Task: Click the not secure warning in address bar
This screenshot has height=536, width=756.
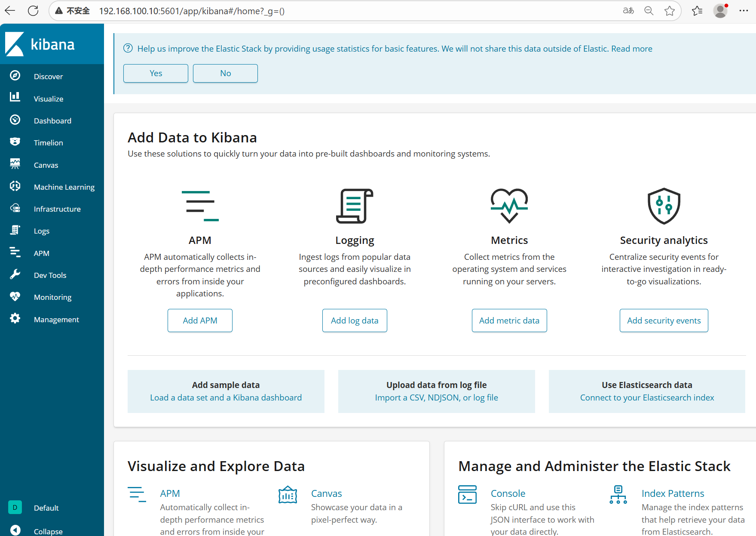Action: 72,11
